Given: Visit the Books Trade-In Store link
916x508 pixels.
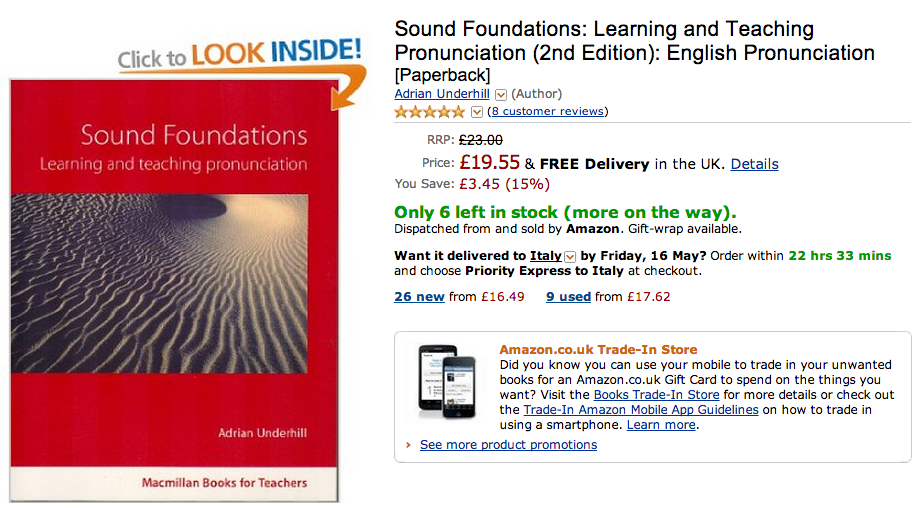Looking at the screenshot, I should tap(656, 394).
